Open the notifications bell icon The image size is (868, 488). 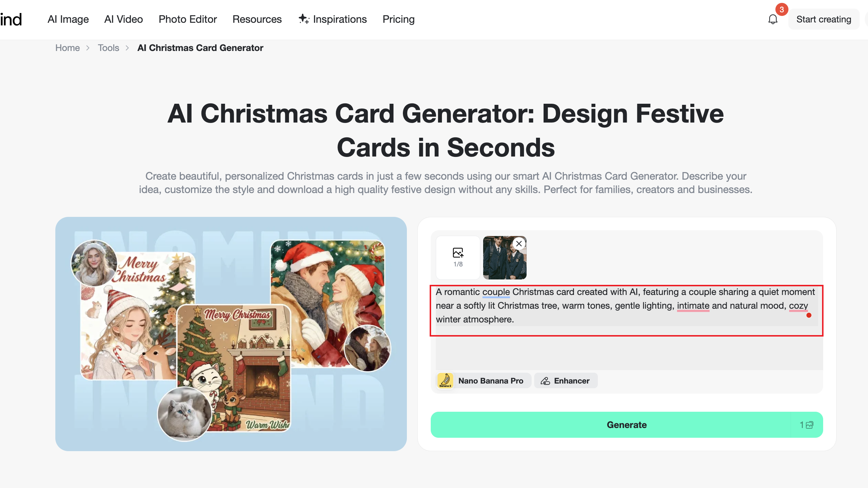773,19
